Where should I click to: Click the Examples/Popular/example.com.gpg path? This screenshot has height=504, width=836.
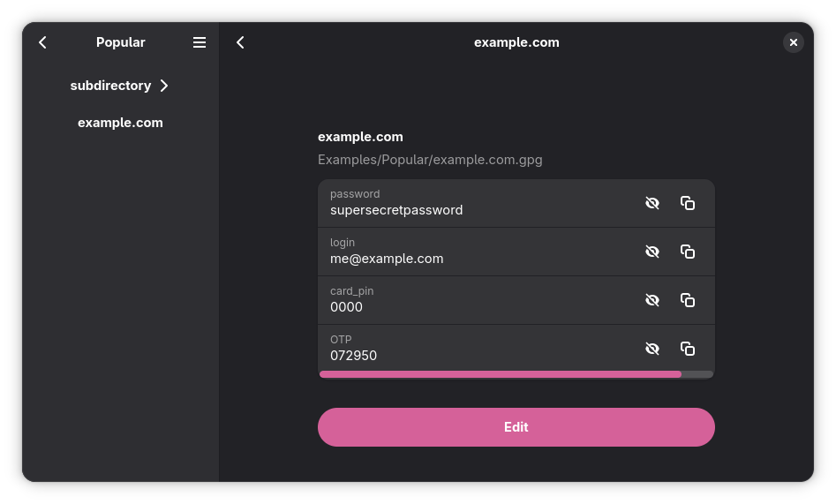click(430, 160)
